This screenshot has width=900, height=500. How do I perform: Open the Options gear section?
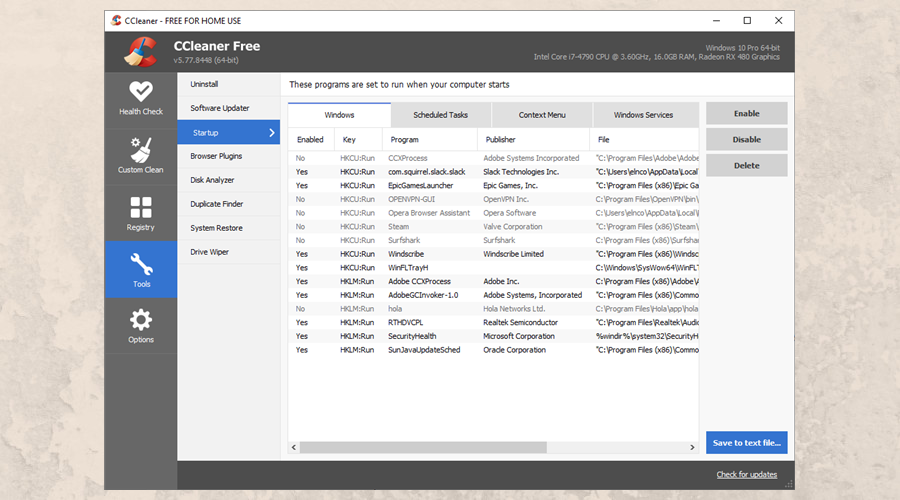(141, 325)
